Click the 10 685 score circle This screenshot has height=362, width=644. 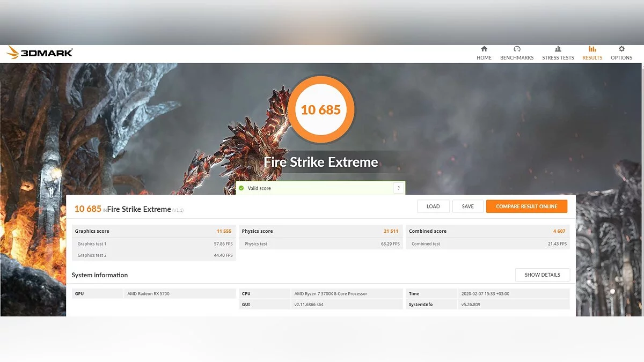(x=321, y=109)
